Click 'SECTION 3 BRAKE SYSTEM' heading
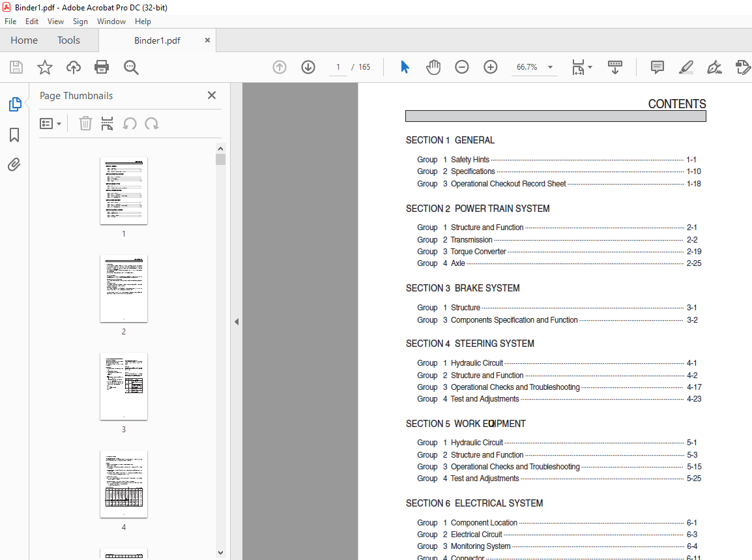 (463, 288)
